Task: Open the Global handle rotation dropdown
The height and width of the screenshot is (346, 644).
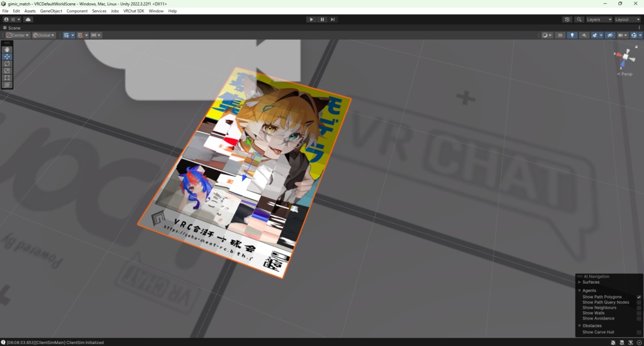Action: tap(43, 35)
